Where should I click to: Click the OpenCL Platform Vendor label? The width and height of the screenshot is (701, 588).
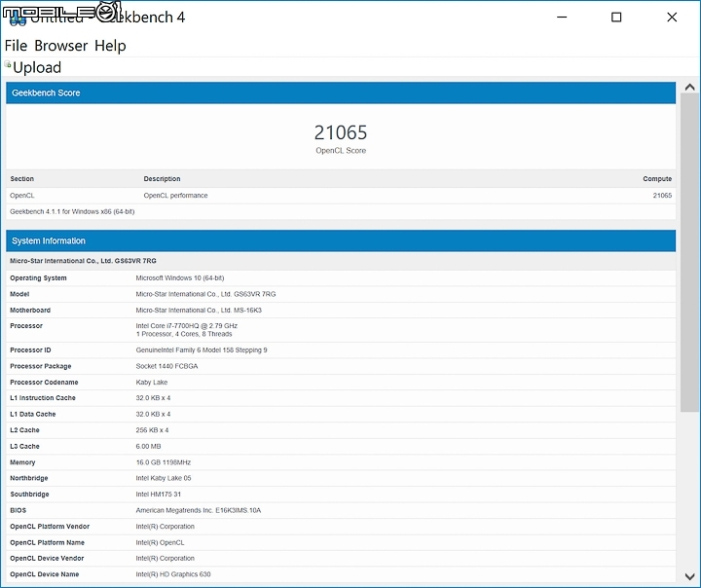tap(50, 527)
